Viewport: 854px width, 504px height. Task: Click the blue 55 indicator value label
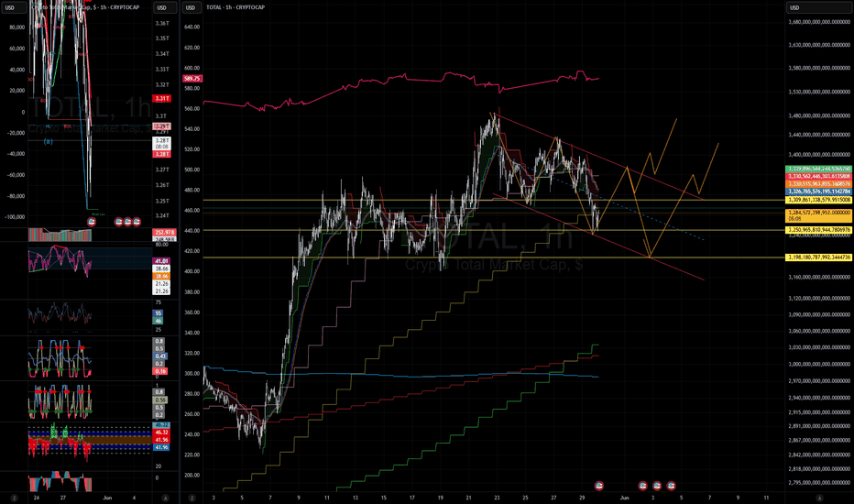[158, 313]
